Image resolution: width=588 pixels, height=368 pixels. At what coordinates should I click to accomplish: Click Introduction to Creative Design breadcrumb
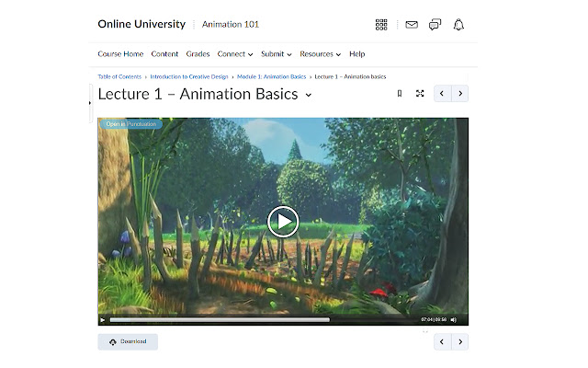pyautogui.click(x=189, y=76)
